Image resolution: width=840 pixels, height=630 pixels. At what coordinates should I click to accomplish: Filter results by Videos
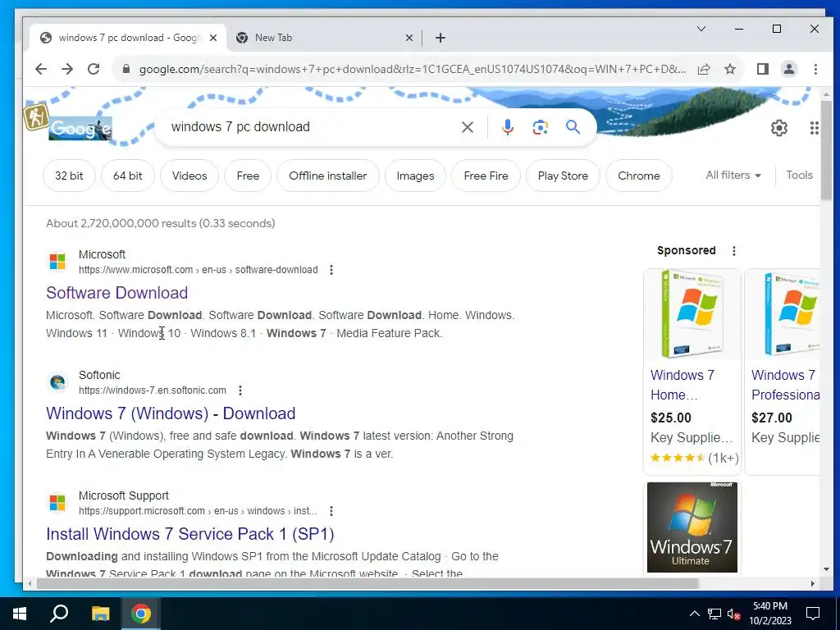pos(189,176)
